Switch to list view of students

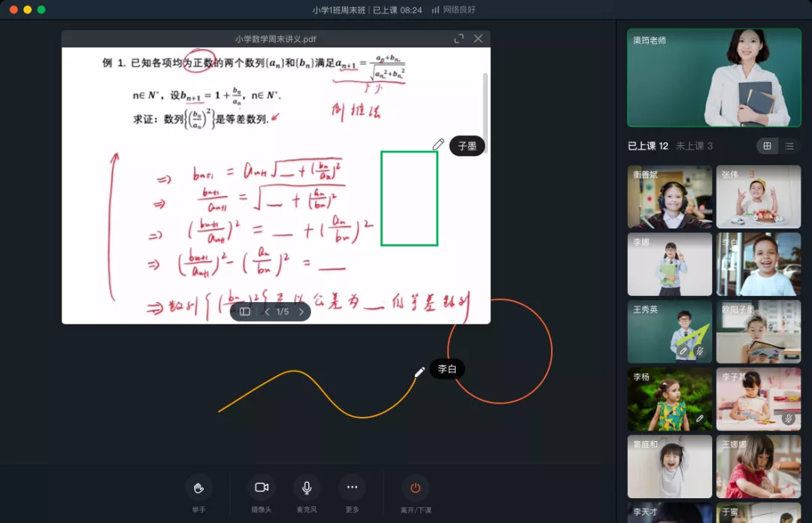pos(789,146)
